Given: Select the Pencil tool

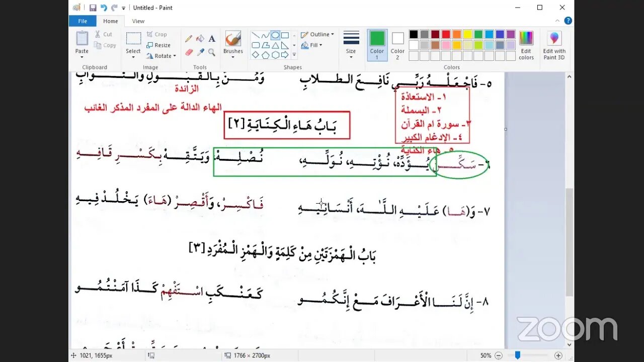Looking at the screenshot, I should pyautogui.click(x=189, y=39).
